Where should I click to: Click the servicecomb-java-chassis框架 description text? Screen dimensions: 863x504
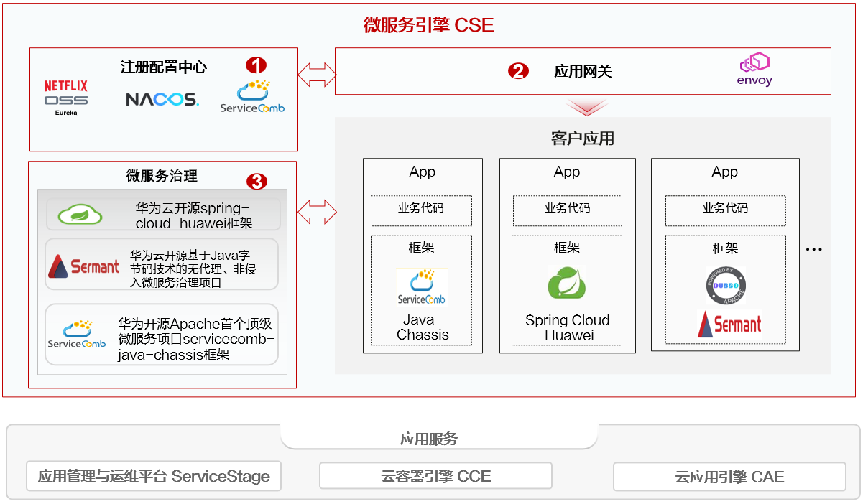(196, 338)
